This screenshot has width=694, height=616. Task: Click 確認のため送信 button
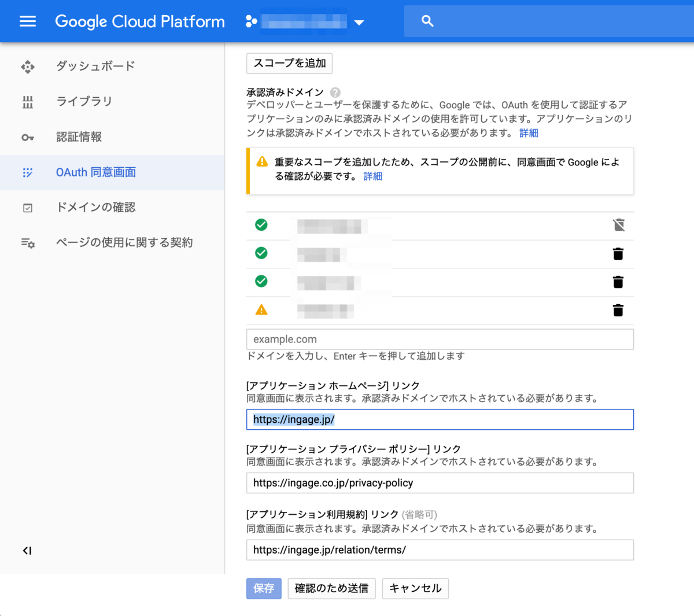(331, 588)
